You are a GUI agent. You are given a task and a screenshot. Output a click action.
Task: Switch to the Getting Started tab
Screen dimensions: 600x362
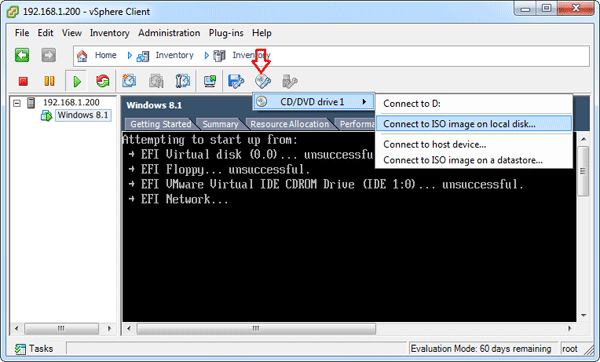(161, 124)
